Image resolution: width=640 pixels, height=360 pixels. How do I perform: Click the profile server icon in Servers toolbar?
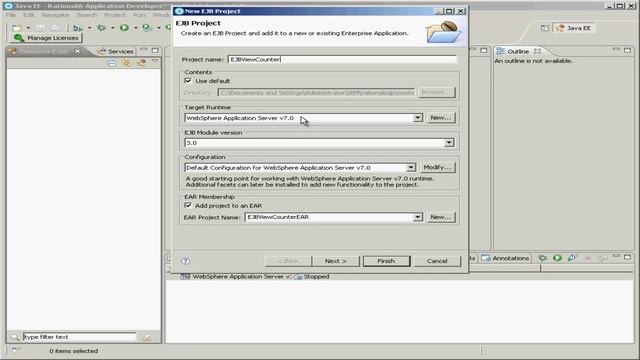coord(572,258)
